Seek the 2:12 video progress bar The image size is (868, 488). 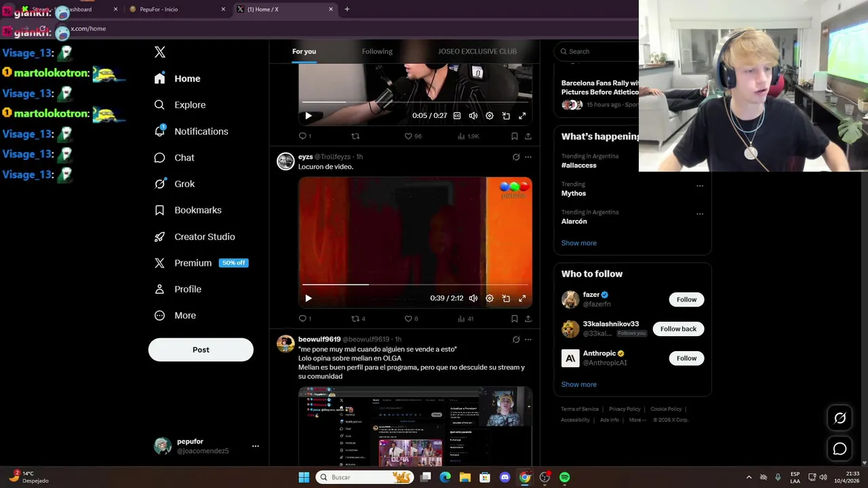pos(415,285)
